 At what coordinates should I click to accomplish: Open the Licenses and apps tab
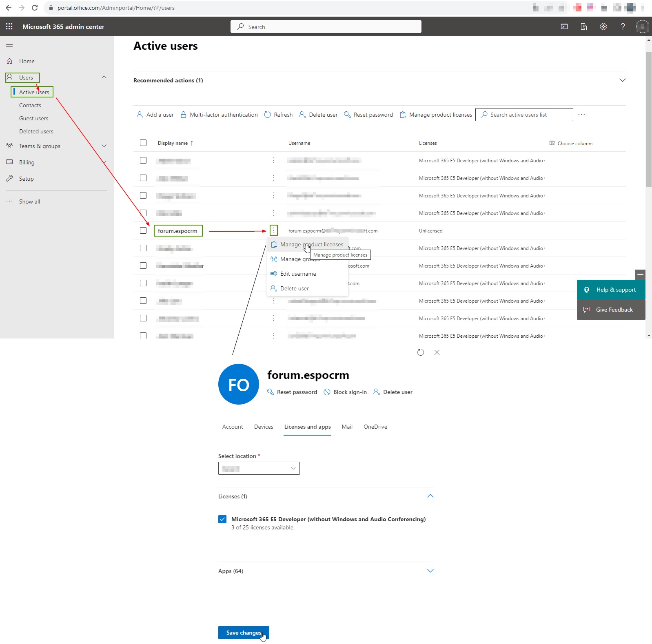308,427
